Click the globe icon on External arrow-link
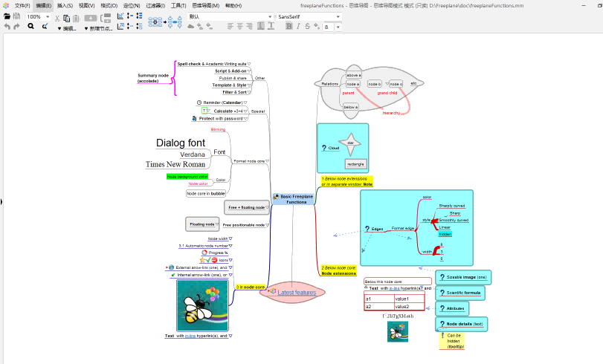The width and height of the screenshot is (603, 364). [x=172, y=267]
